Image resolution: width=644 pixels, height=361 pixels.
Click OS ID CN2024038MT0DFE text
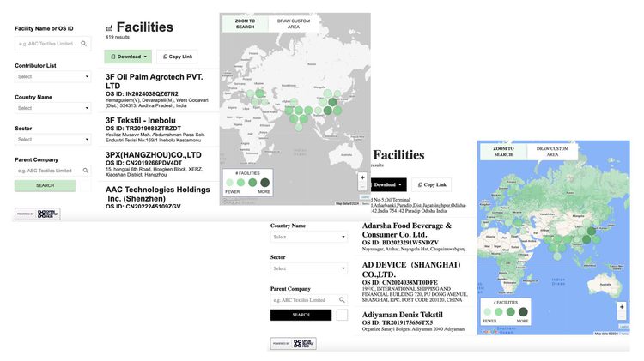(x=399, y=282)
